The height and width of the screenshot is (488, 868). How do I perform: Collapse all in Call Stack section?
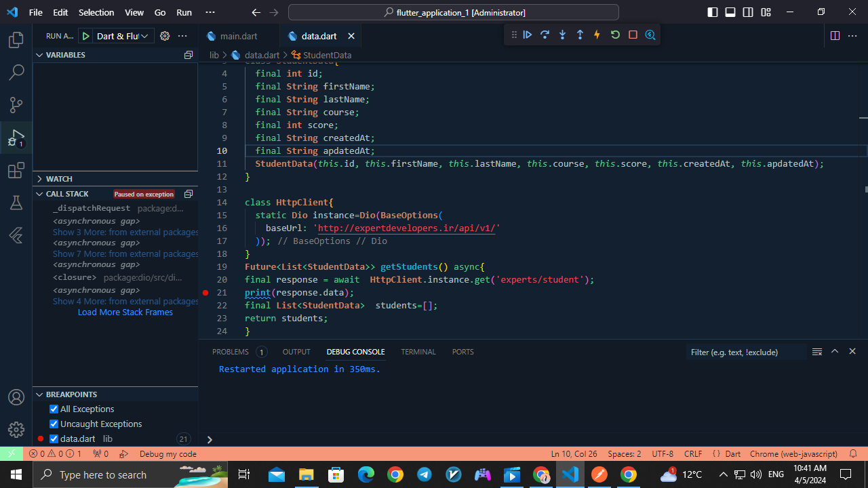pos(189,194)
